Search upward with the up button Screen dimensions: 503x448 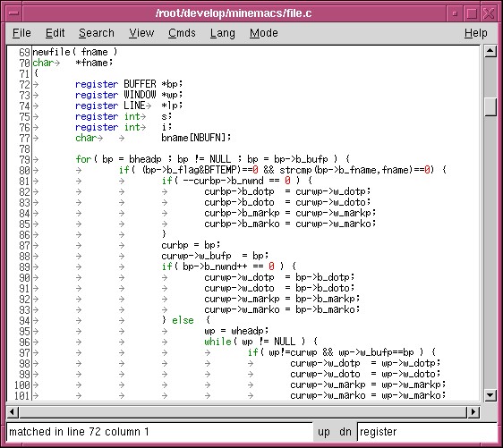coord(324,432)
